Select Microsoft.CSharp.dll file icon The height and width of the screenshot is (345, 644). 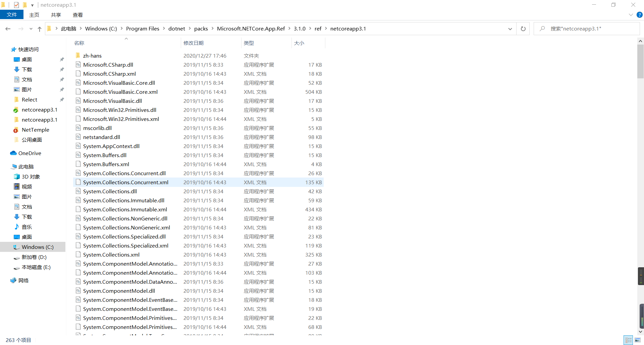click(78, 65)
